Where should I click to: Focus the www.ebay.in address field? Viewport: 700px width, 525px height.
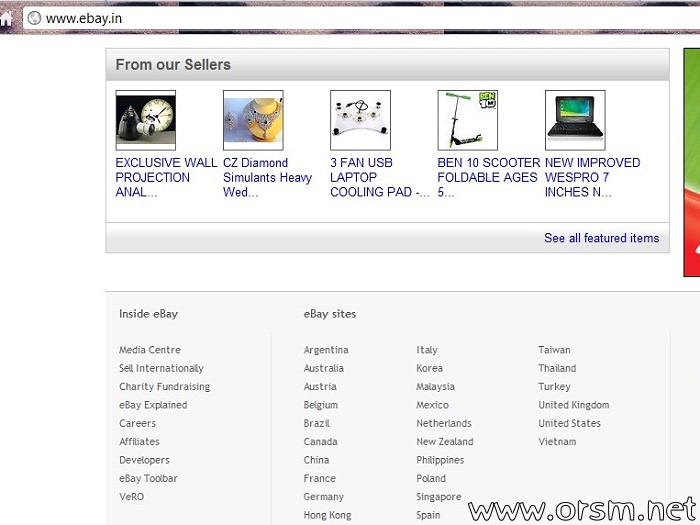(x=362, y=18)
